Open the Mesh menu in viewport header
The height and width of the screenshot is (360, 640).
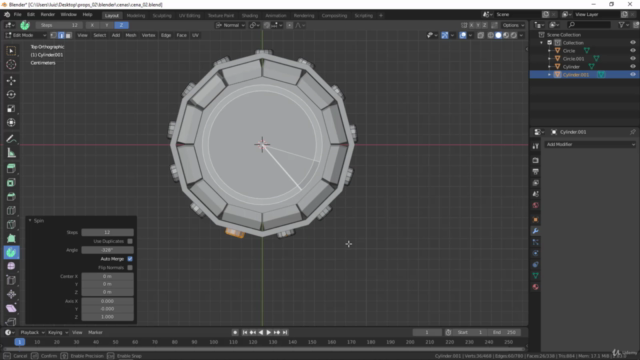(x=131, y=36)
